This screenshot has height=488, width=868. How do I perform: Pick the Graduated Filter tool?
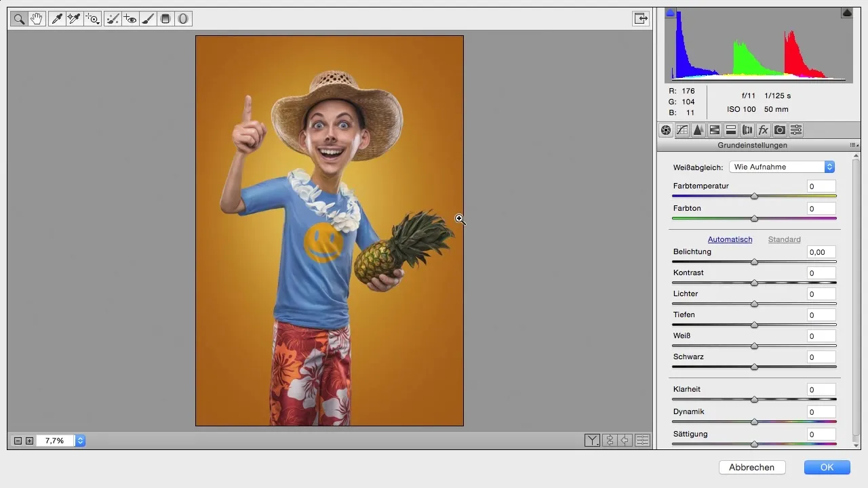coord(165,19)
